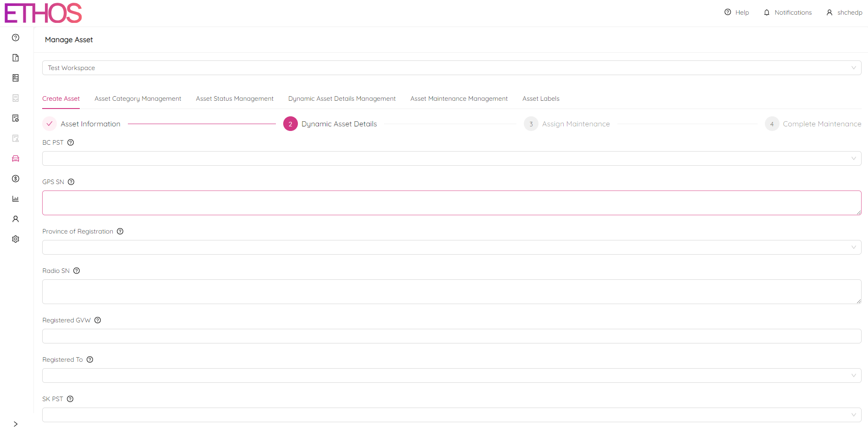Open the Asset Category Management tab
Screen dimensions: 868x430
(x=137, y=98)
